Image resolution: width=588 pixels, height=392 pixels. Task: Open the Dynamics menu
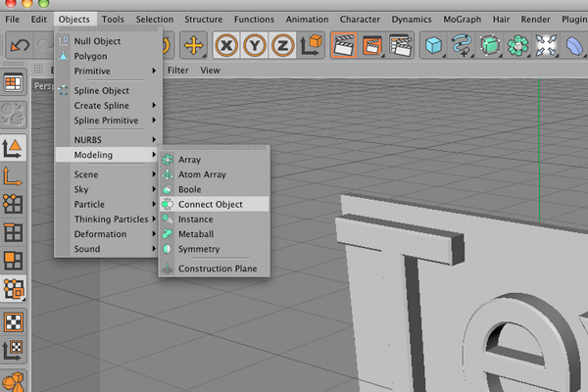[412, 20]
